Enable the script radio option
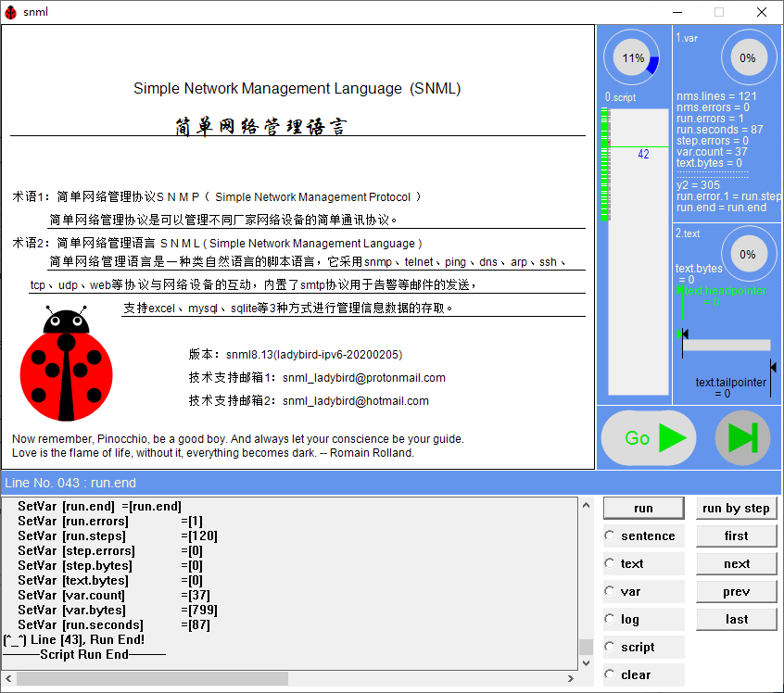Viewport: 784px width, 693px height. click(x=610, y=647)
